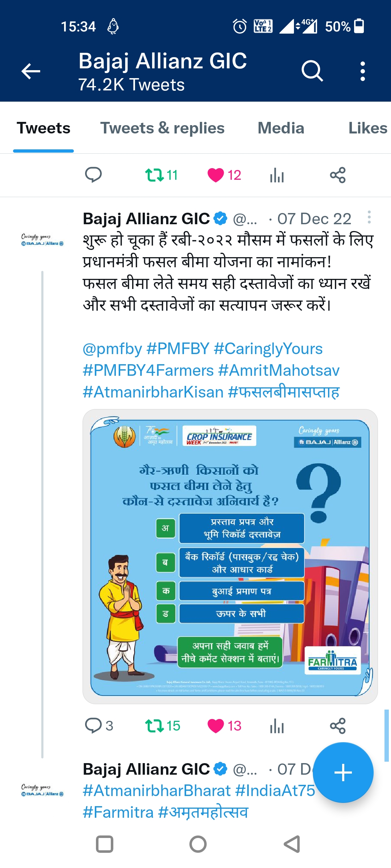Switch to the Media tab
This screenshot has width=391, height=868.
(x=281, y=128)
